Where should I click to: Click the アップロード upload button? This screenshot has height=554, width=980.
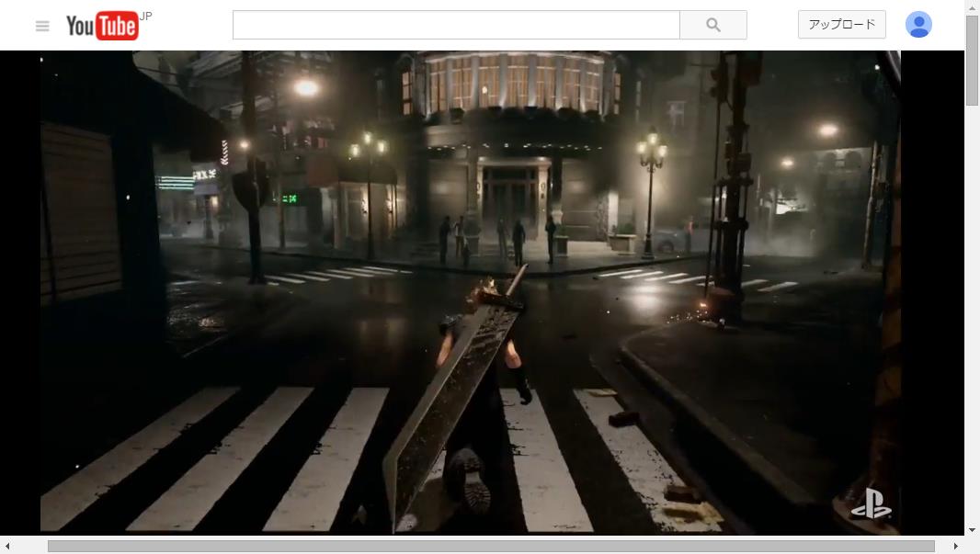click(842, 25)
